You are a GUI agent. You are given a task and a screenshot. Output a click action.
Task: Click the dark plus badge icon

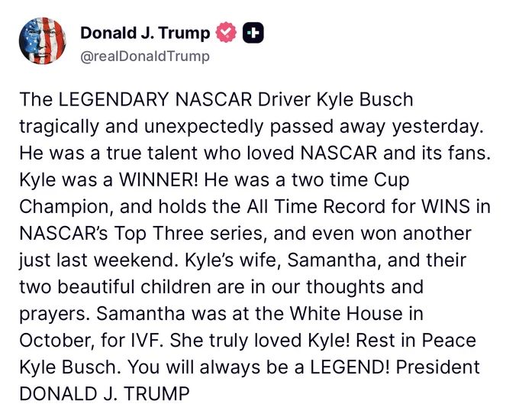coord(253,33)
